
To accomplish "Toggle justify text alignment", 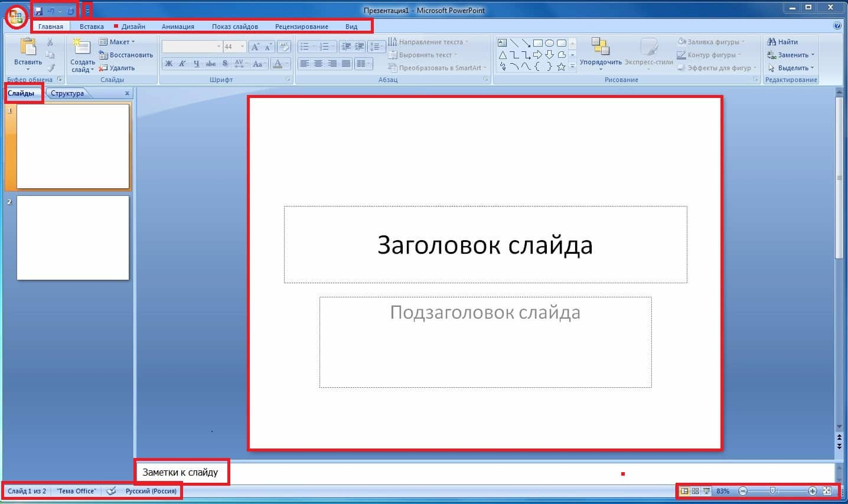I will [x=346, y=64].
